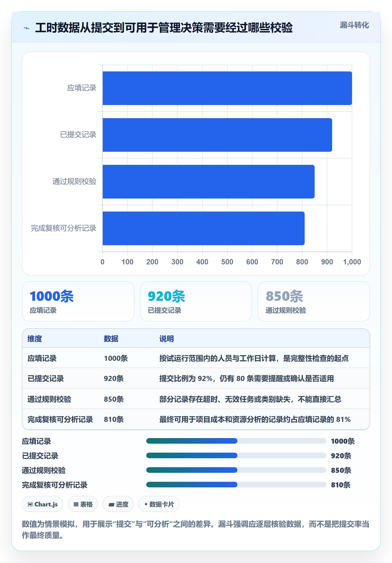Screen dimensions: 392x563
Task: Click the 850条 cell in the table
Action: pos(114,399)
